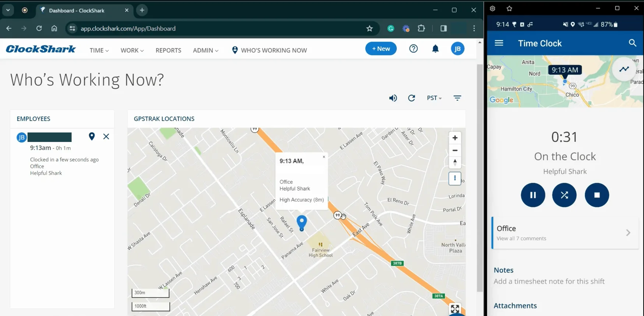
Task: Open the browser extensions puzzle icon
Action: pyautogui.click(x=421, y=28)
